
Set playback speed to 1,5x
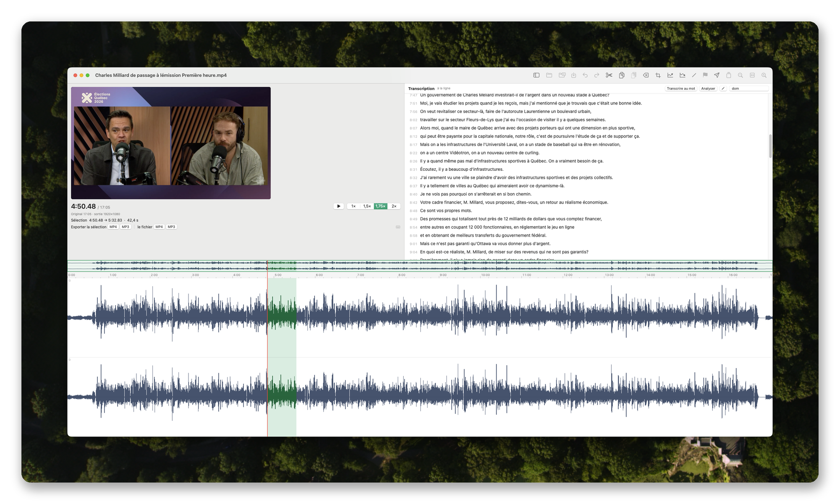coord(367,206)
